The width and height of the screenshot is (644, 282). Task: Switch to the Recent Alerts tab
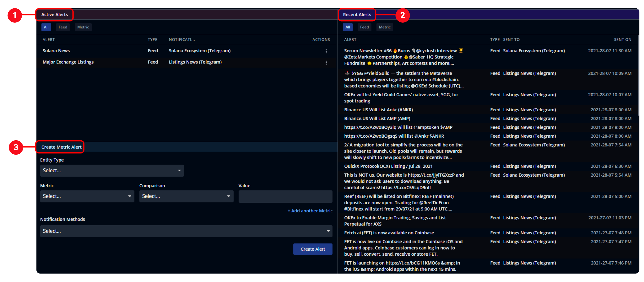tap(357, 15)
